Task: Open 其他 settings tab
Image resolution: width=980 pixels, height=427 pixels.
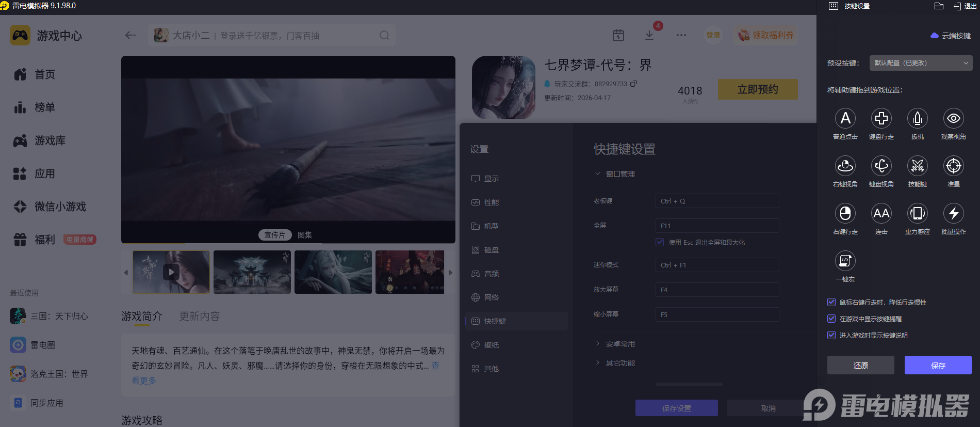Action: (x=516, y=369)
